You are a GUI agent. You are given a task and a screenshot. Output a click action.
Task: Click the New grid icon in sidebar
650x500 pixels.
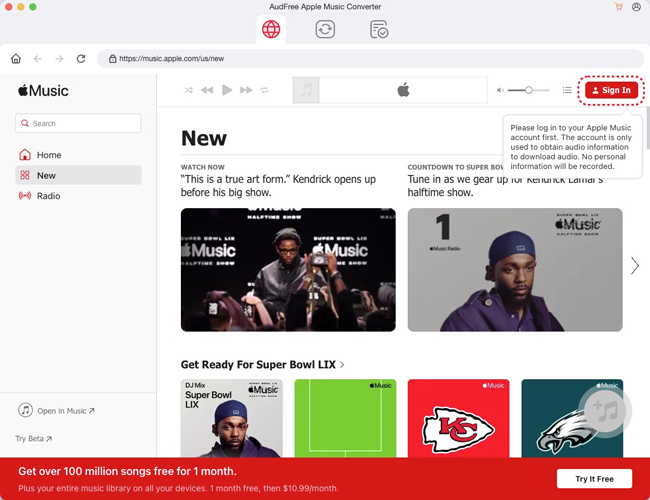point(25,175)
